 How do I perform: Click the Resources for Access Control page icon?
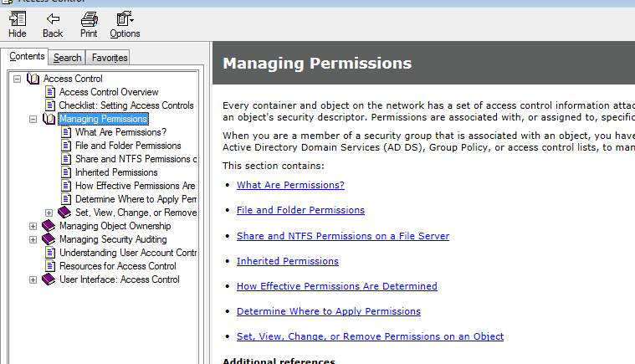[50, 266]
